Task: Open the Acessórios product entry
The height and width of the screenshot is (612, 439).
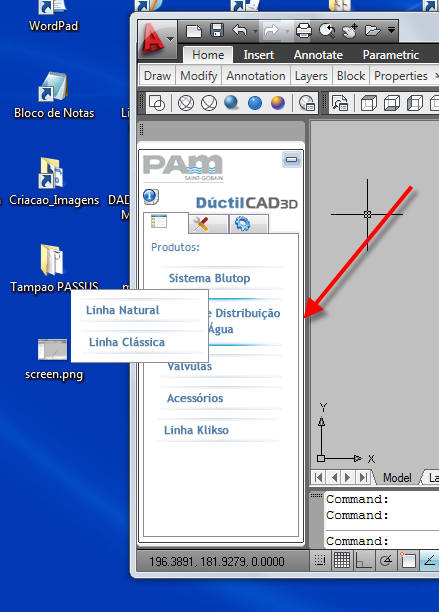Action: 221,398
